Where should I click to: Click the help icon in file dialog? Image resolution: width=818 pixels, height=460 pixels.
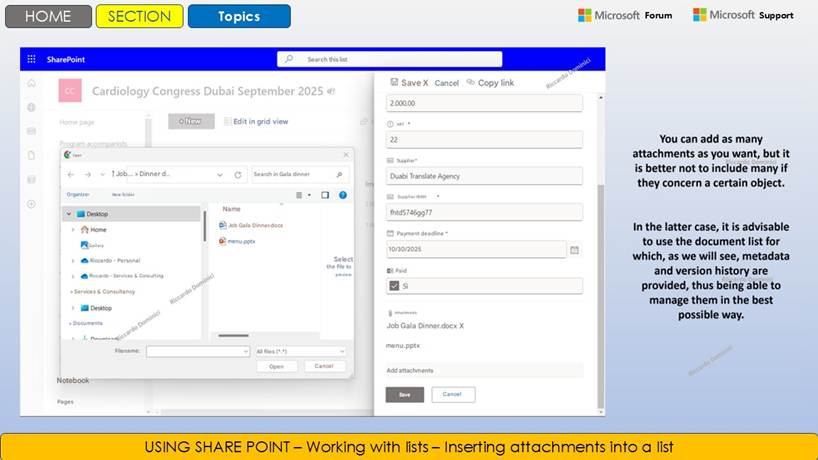pos(344,195)
